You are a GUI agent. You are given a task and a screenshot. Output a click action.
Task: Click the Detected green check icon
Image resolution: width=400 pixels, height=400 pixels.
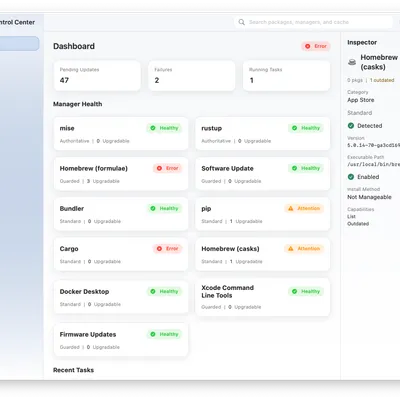point(351,126)
